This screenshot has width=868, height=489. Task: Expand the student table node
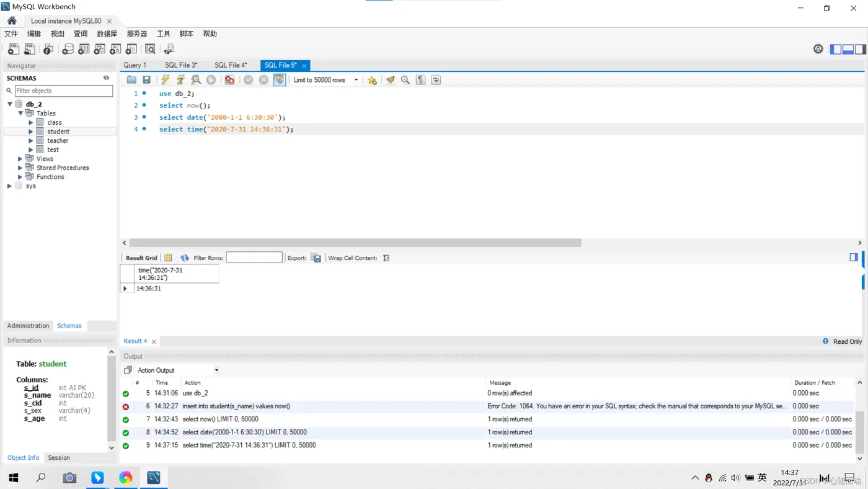point(31,132)
